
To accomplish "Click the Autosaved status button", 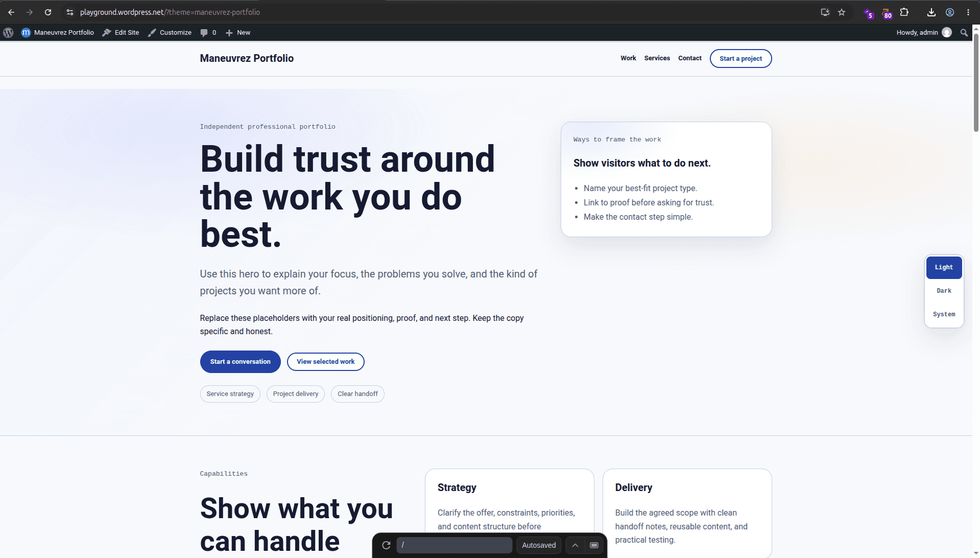I will click(539, 545).
